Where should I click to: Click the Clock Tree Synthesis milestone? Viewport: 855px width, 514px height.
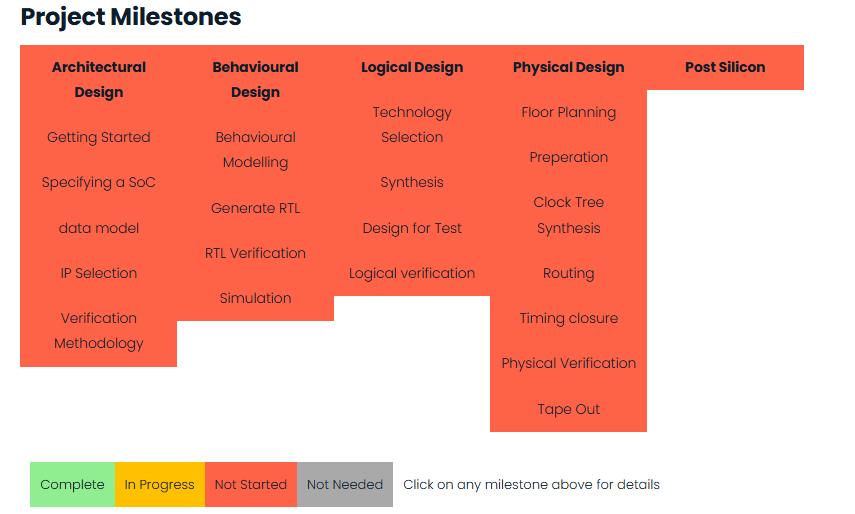pos(568,215)
